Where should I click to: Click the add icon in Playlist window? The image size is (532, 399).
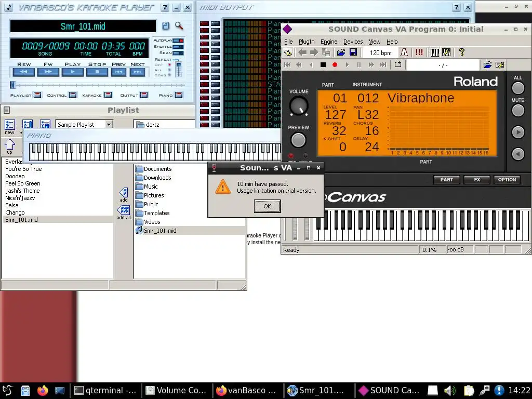point(124,195)
